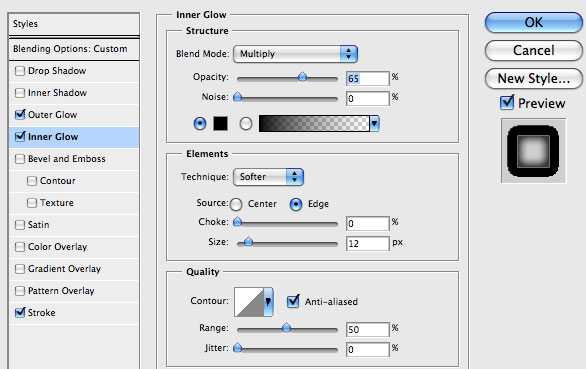The height and width of the screenshot is (369, 586).
Task: Click the contour curve thumbnail
Action: click(249, 302)
